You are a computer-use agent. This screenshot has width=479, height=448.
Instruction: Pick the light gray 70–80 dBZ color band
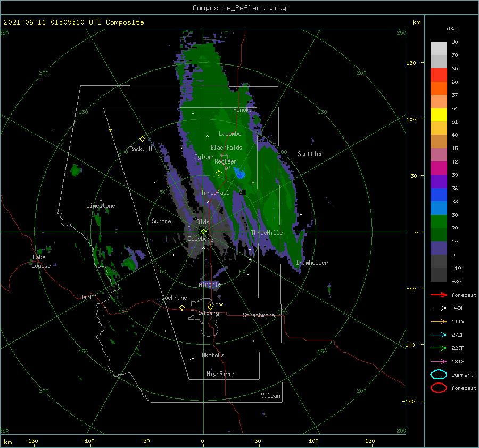tap(439, 48)
